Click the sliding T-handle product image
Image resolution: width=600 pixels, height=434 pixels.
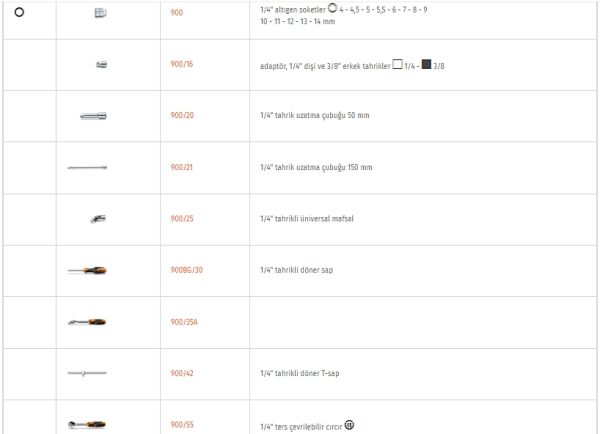(x=87, y=373)
